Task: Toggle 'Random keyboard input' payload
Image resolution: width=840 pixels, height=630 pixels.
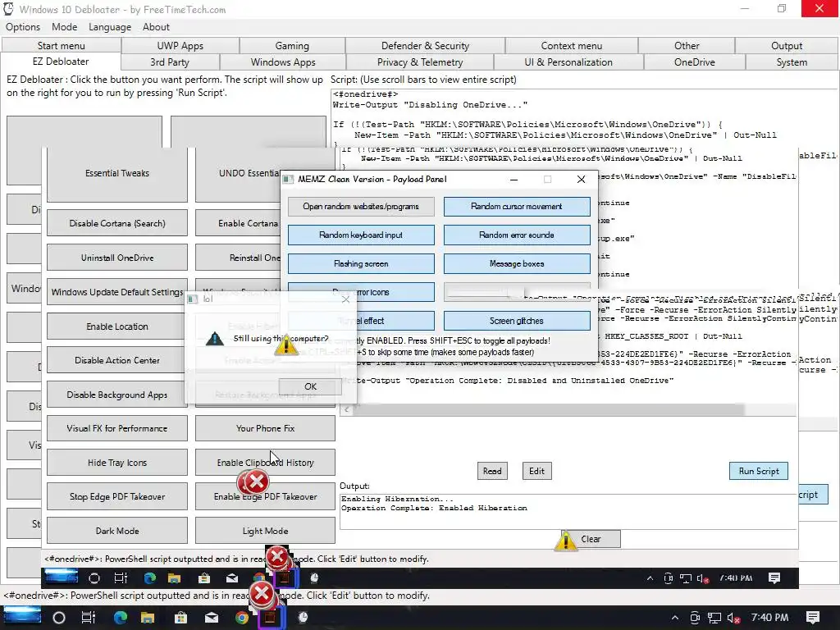Action: click(361, 235)
